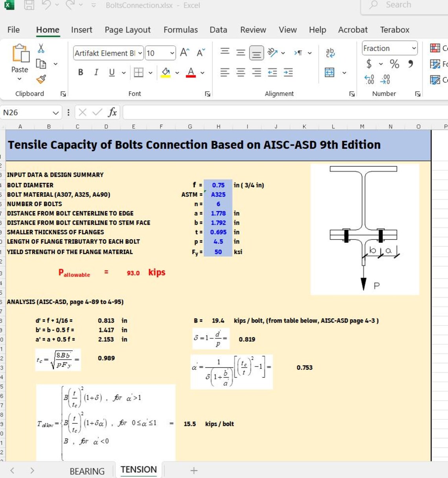Apply borders with the borders icon

[138, 72]
